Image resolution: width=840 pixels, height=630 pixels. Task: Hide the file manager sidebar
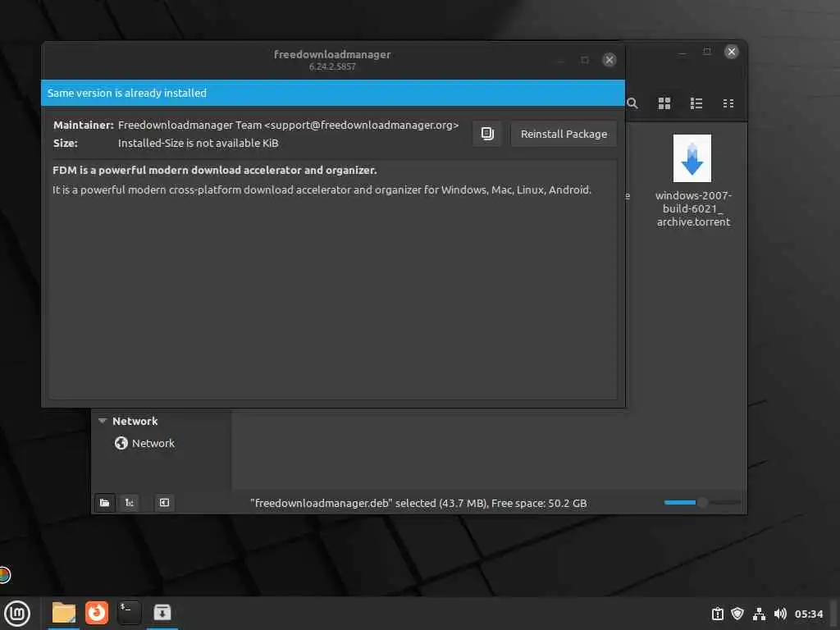click(164, 503)
